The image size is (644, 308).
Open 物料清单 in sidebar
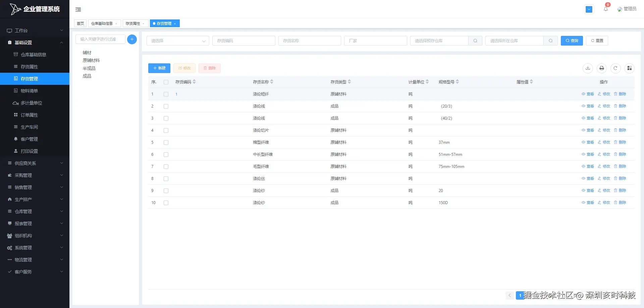click(x=35, y=91)
